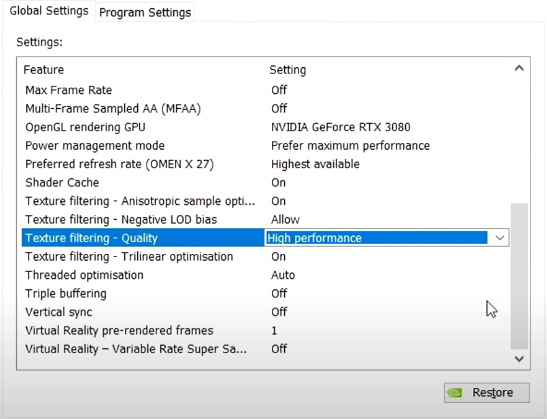Viewport: 547px width, 419px height.
Task: Click the scrollbar down arrow
Action: click(519, 359)
